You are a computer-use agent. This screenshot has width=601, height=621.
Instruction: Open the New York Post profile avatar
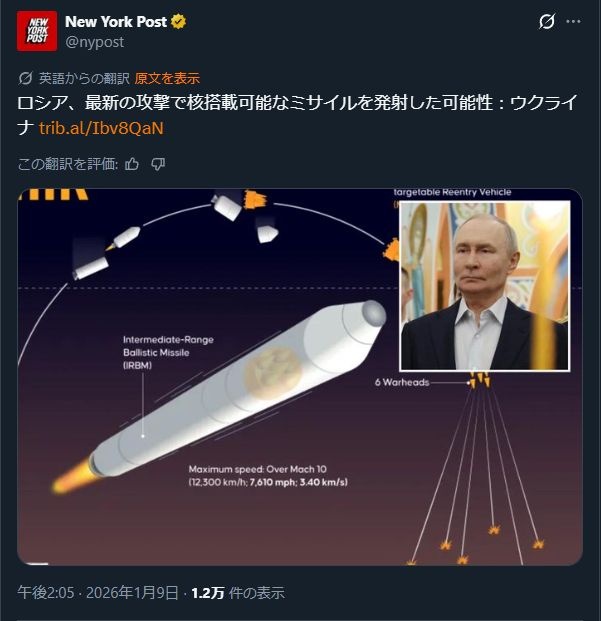[36, 31]
